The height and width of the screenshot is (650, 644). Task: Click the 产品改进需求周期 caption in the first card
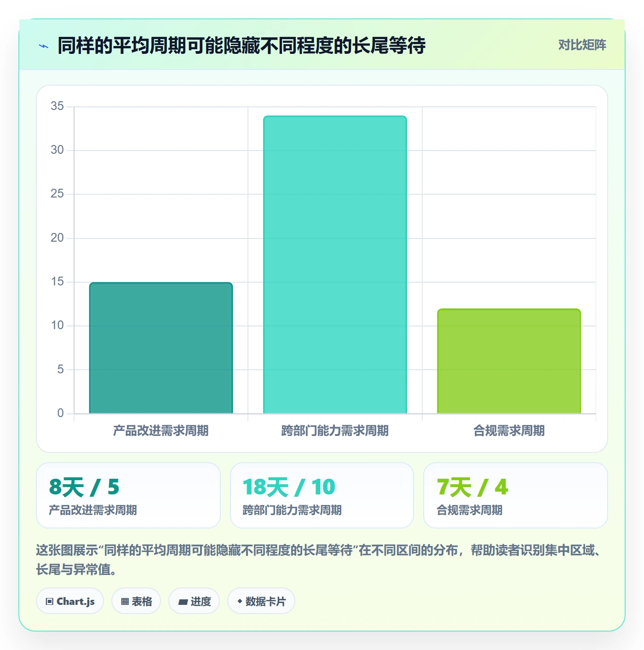(93, 510)
